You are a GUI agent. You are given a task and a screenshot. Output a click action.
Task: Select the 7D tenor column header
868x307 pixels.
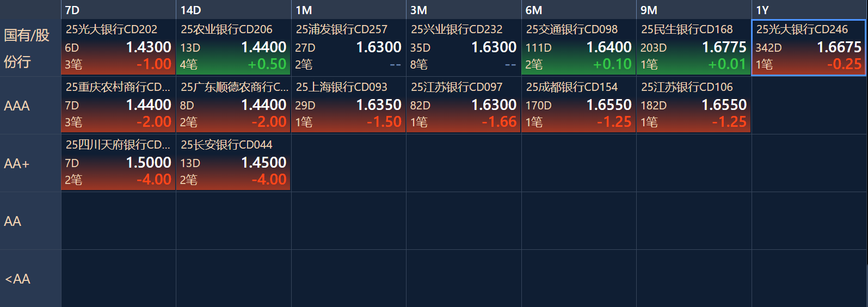(x=118, y=10)
